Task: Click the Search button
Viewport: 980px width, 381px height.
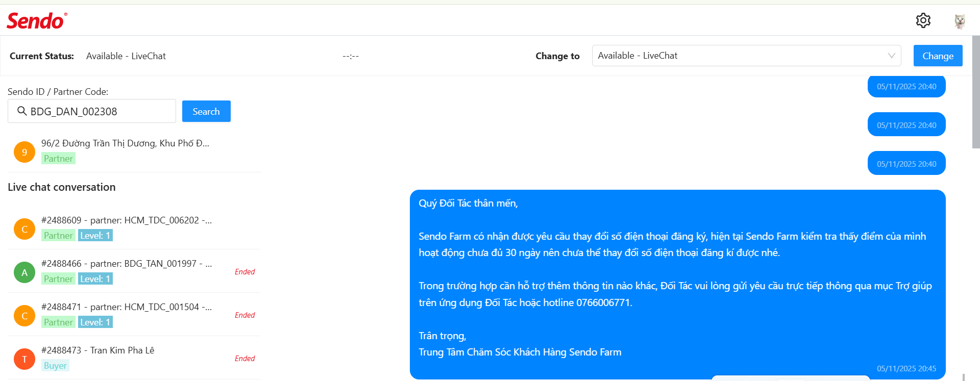Action: tap(206, 111)
